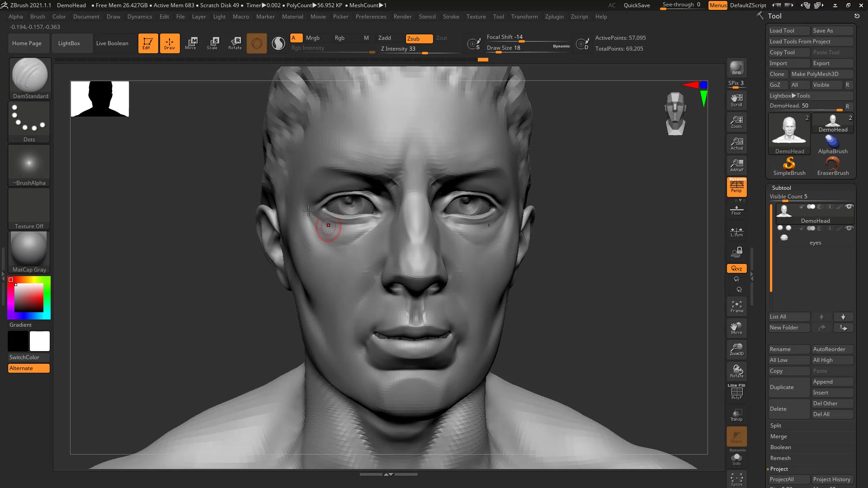Disable Persp perspective mode

pos(736,186)
